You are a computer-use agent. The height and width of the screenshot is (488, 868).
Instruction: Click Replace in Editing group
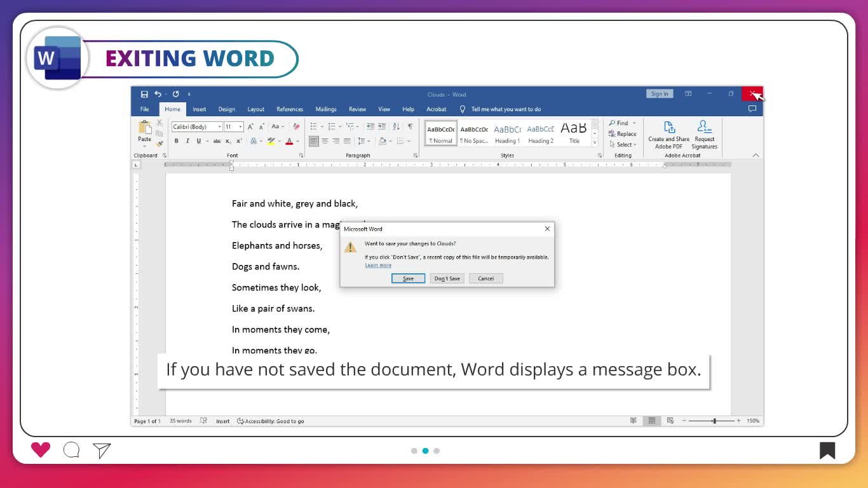622,134
